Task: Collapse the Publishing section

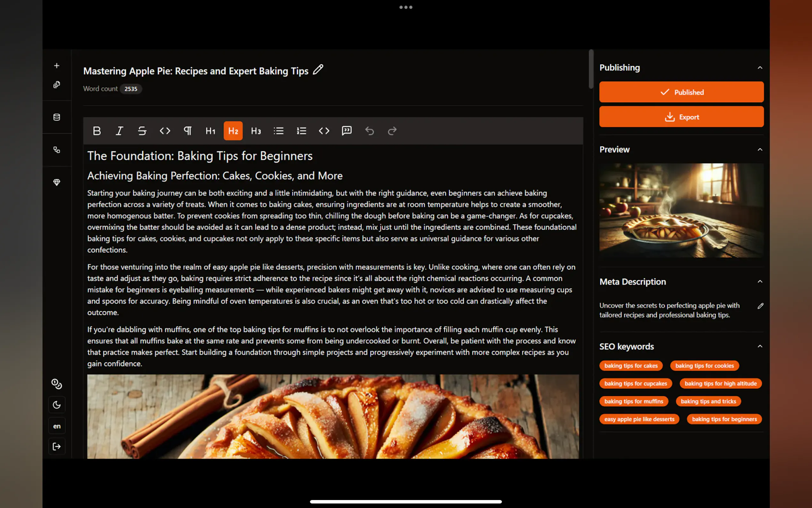Action: 760,68
